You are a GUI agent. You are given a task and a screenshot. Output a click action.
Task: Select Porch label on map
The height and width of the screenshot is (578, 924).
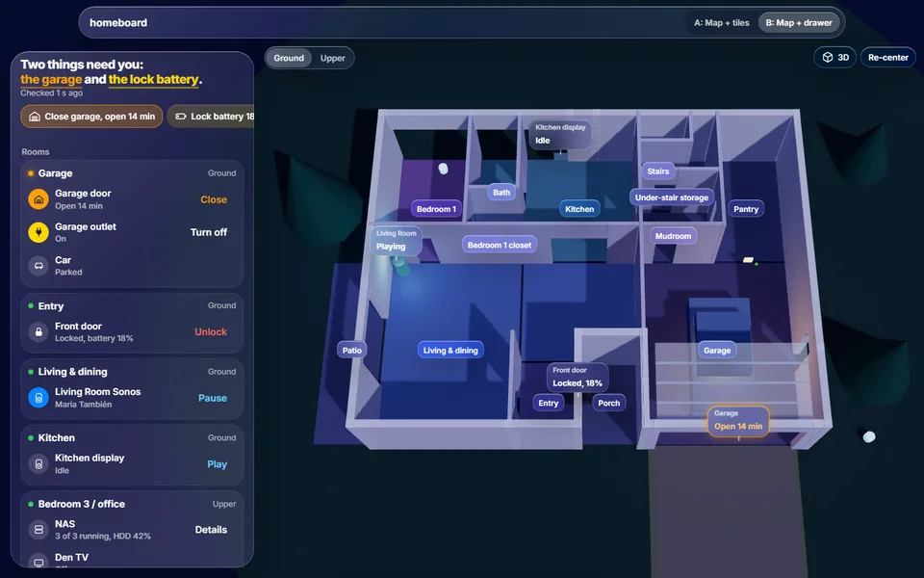[x=608, y=403]
